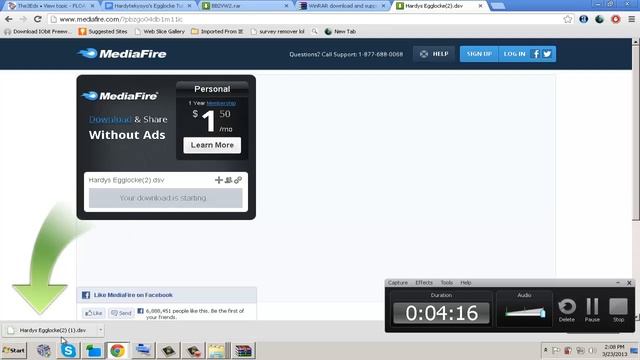Screen dimensions: 640x360
Task: Open the Imported From IE bookmarks folder
Action: 217,31
